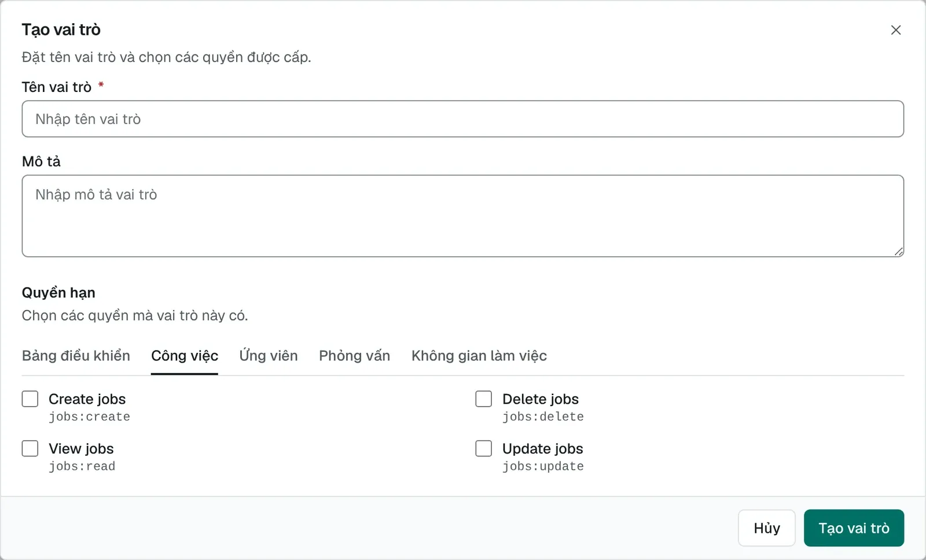Viewport: 926px width, 560px height.
Task: Select the jobs:create permission code text
Action: pyautogui.click(x=90, y=417)
